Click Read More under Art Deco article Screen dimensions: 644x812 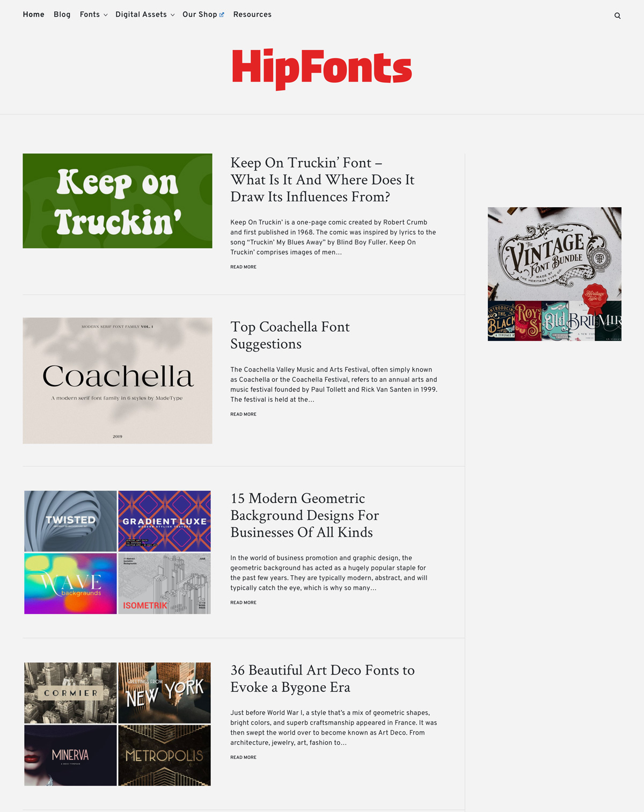coord(243,757)
